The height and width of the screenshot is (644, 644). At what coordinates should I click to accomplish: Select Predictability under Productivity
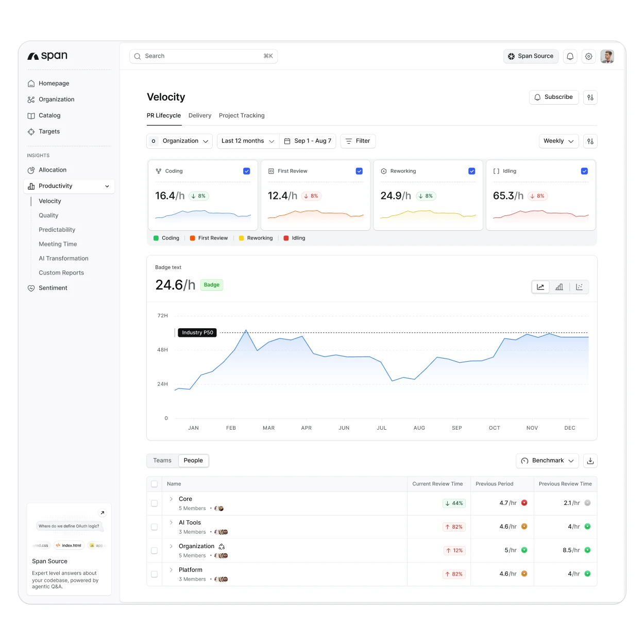tap(57, 230)
